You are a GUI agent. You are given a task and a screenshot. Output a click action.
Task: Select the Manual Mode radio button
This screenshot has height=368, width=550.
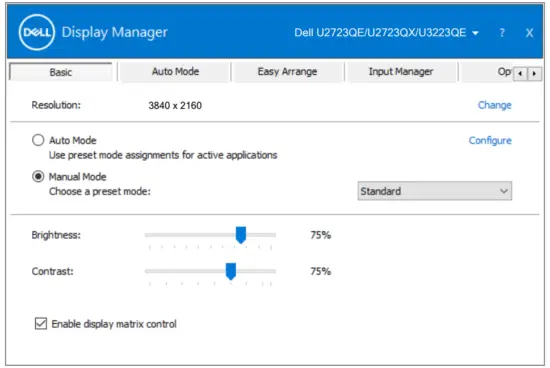click(x=38, y=176)
